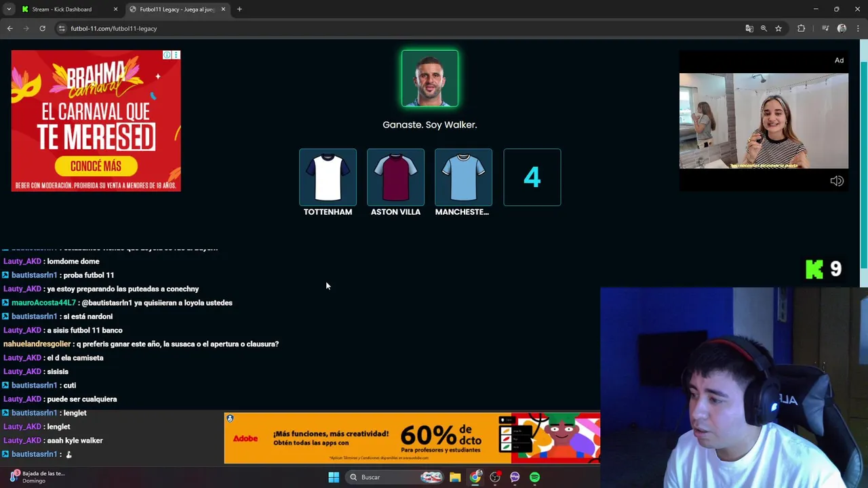Open the weather widget 'Bajada de las te...'
Image resolution: width=868 pixels, height=488 pixels.
[37, 477]
